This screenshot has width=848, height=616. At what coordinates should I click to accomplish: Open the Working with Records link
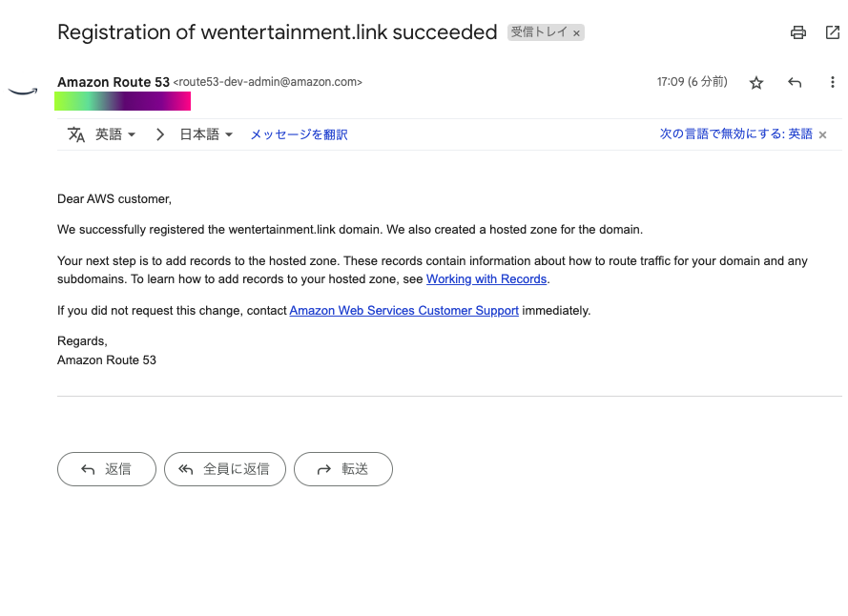(x=486, y=279)
